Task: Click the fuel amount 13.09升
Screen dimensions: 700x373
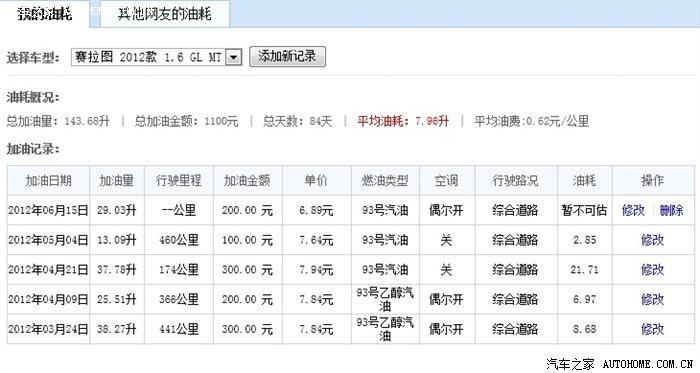Action: [117, 240]
